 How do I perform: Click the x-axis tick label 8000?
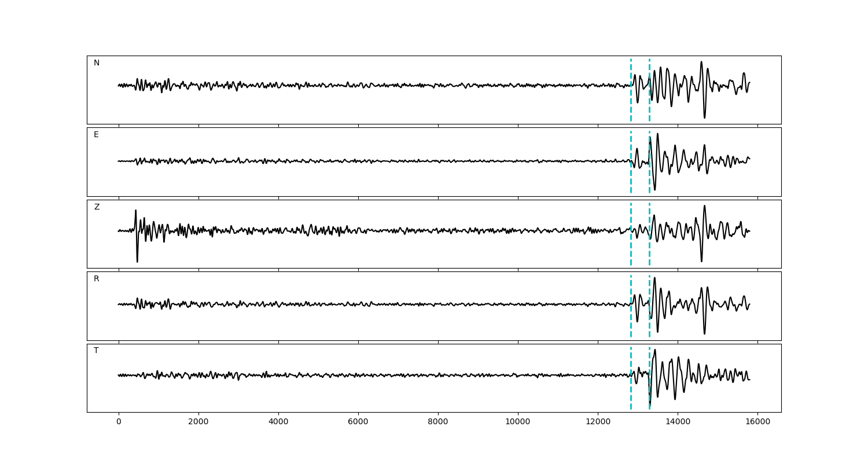(438, 422)
